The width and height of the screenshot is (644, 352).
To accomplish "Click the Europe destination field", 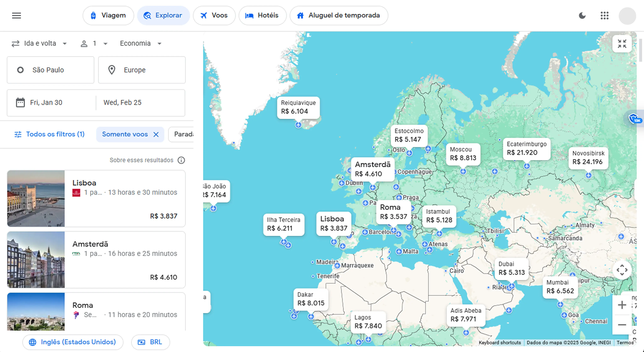I will coord(142,70).
